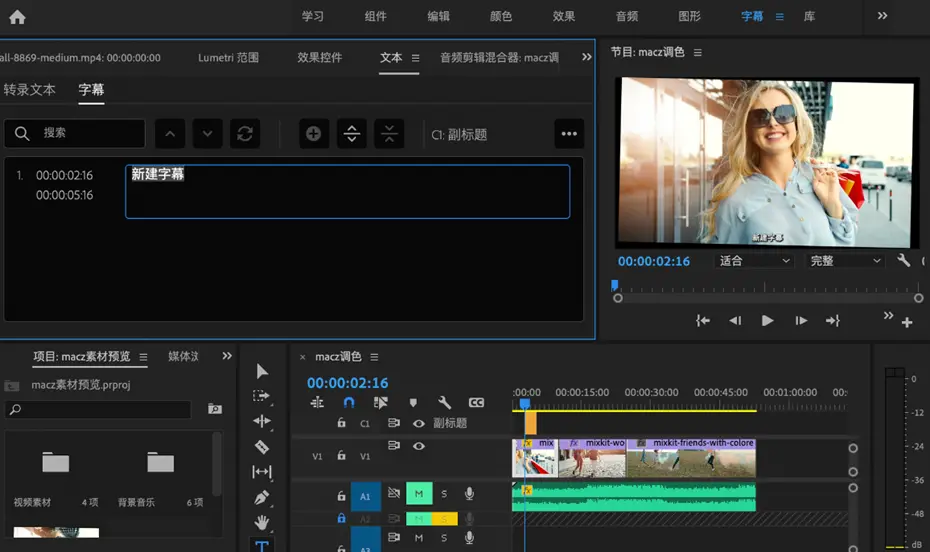Select the Ripple Edit tool
Image resolution: width=930 pixels, height=552 pixels.
pos(262,422)
